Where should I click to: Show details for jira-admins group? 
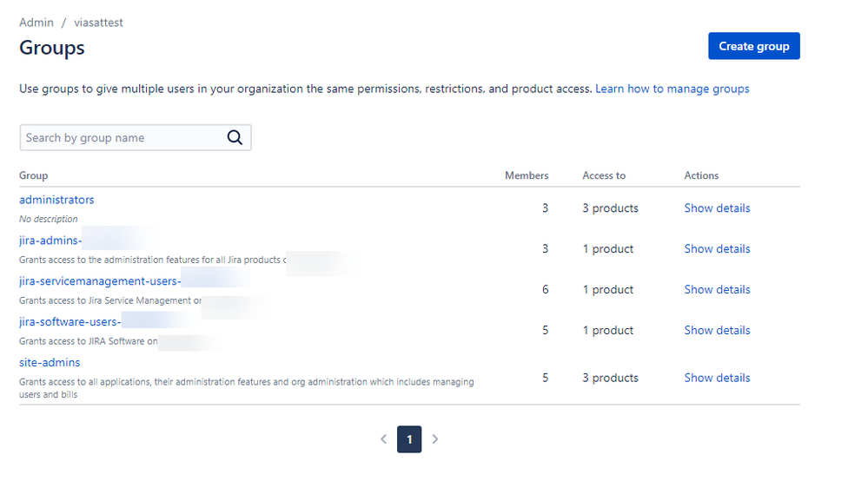click(x=717, y=249)
